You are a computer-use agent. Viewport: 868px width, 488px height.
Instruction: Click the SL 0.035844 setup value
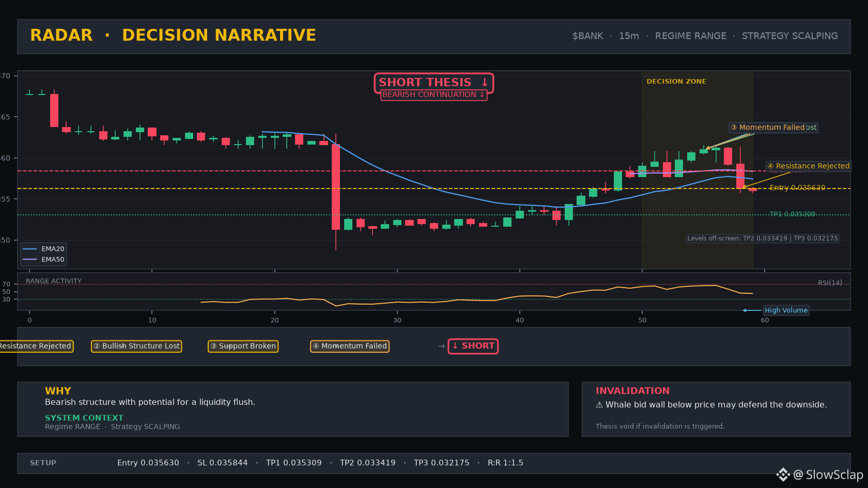click(222, 463)
